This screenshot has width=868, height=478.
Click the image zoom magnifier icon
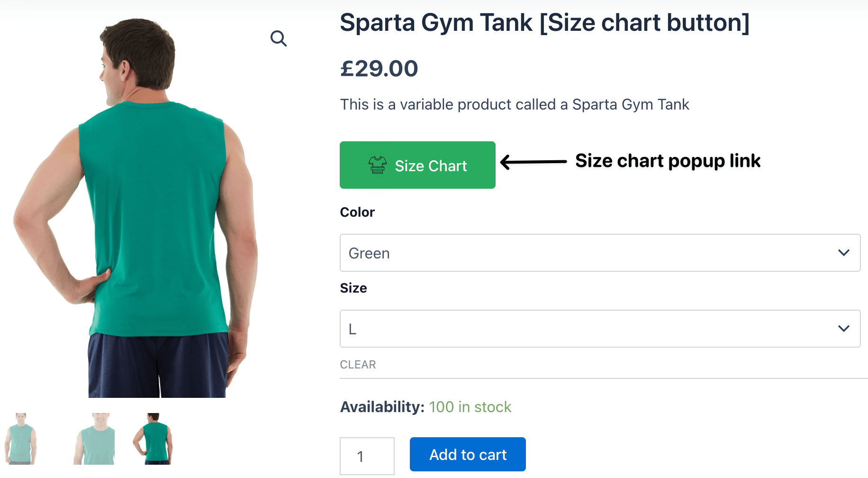(279, 39)
